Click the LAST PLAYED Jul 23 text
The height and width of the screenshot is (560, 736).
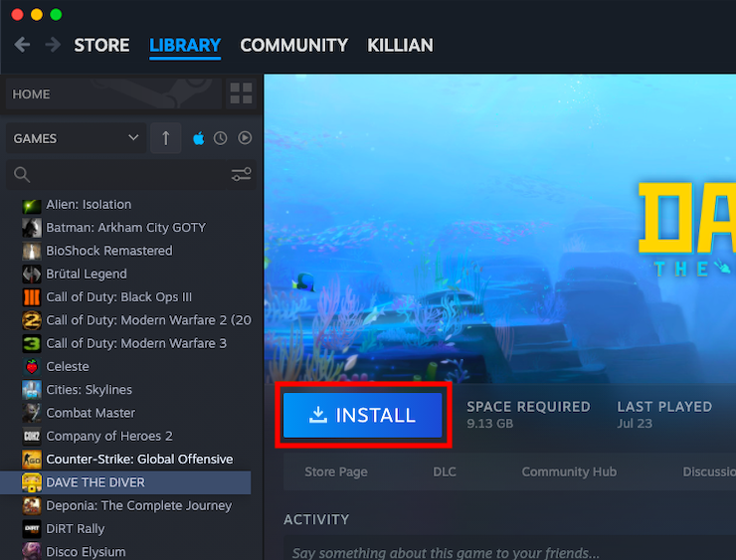click(x=664, y=415)
